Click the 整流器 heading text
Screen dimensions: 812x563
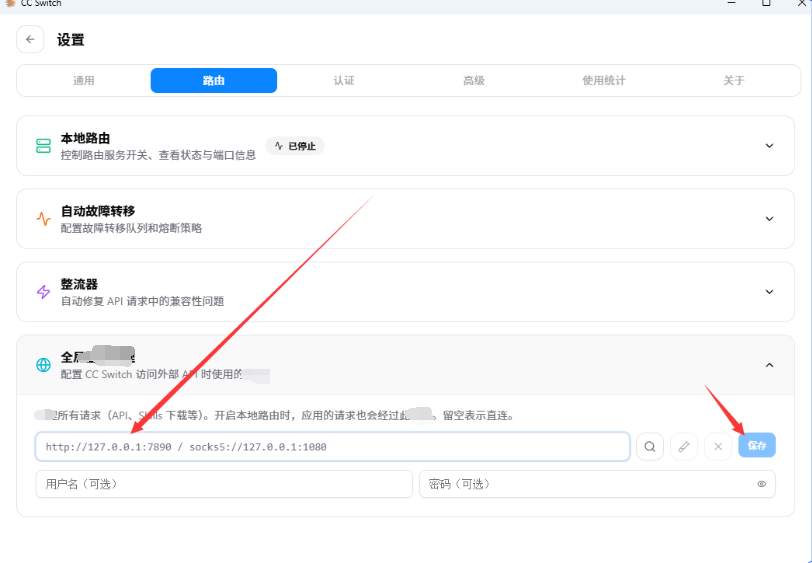click(79, 284)
